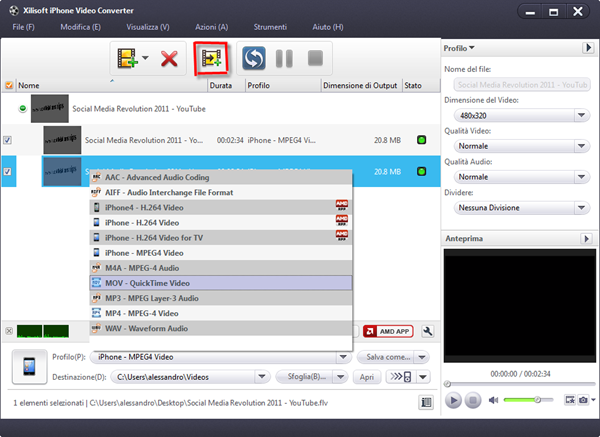Open the Sfoglia dropdown arrow
Image resolution: width=600 pixels, height=437 pixels.
click(340, 377)
